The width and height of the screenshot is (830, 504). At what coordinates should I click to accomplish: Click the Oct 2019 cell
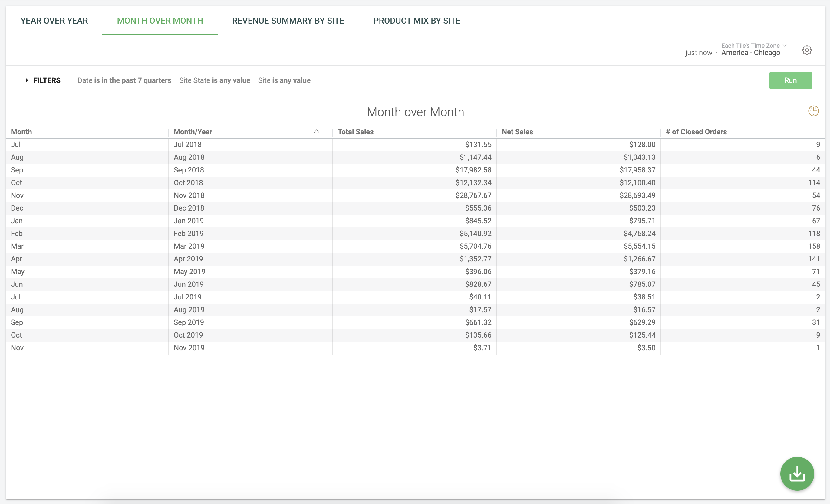tap(188, 335)
